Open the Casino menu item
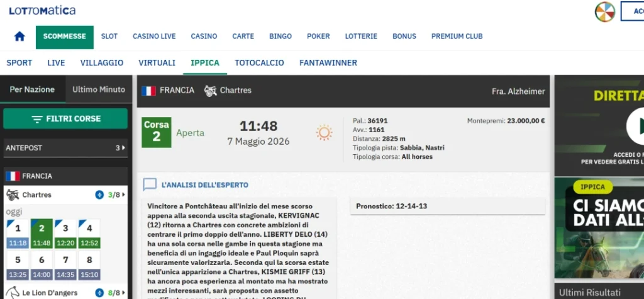The image size is (644, 299). pos(204,36)
